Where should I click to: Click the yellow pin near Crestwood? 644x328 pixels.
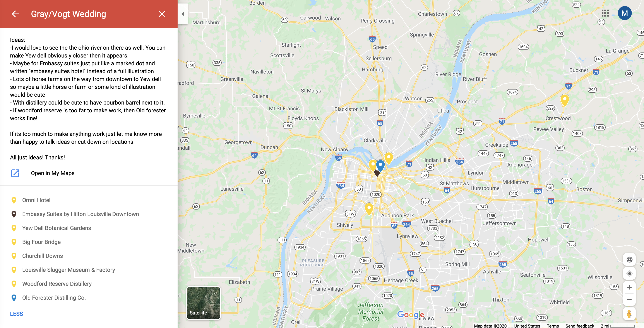[565, 99]
